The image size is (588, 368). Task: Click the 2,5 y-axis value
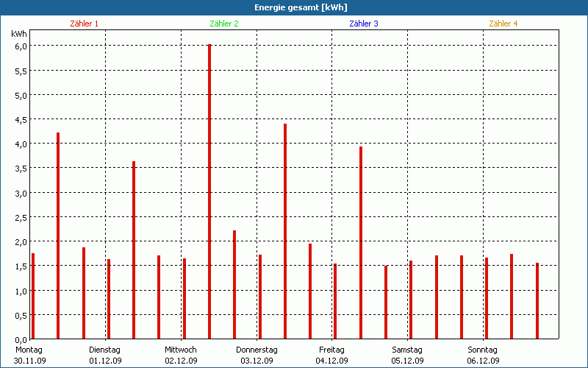tap(21, 218)
